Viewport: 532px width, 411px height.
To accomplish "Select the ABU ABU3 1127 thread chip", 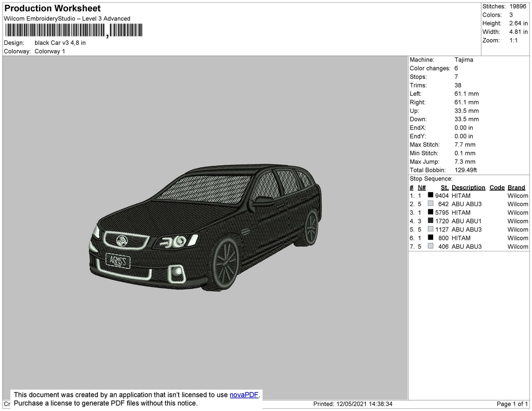I will point(430,229).
